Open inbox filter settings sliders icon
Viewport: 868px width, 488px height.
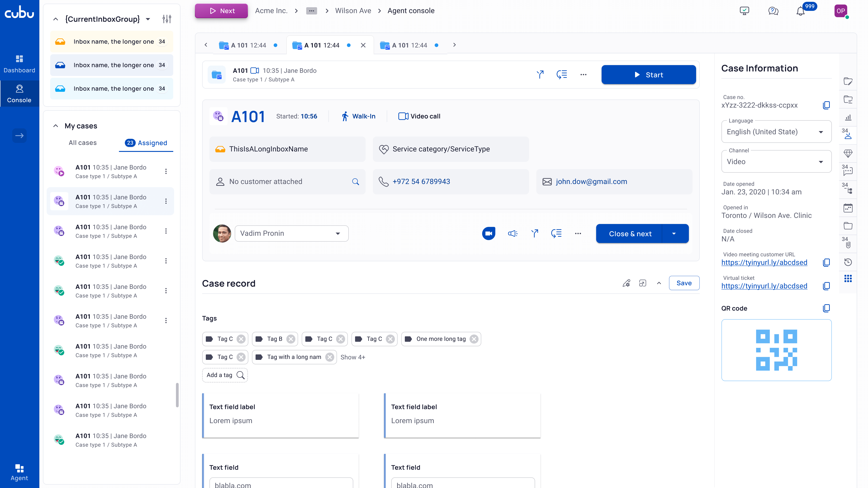[167, 19]
